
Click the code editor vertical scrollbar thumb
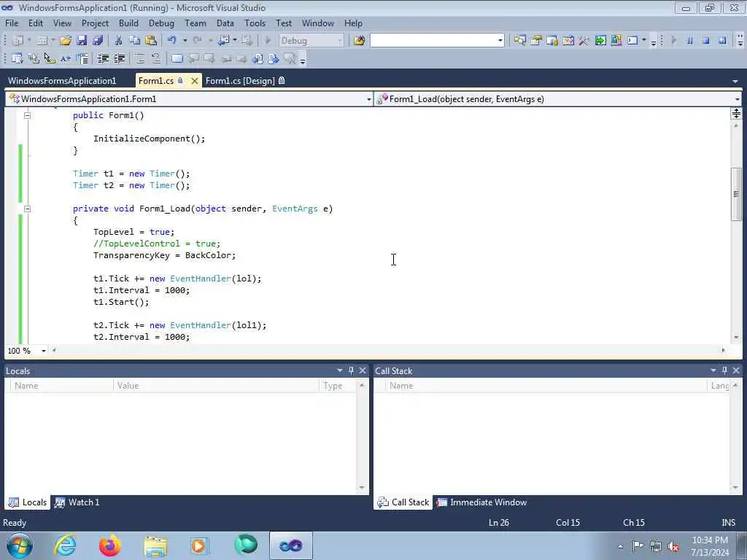(736, 194)
